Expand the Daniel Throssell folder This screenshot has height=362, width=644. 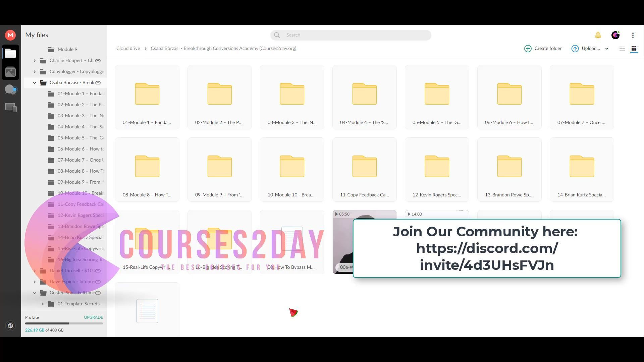[x=35, y=271]
